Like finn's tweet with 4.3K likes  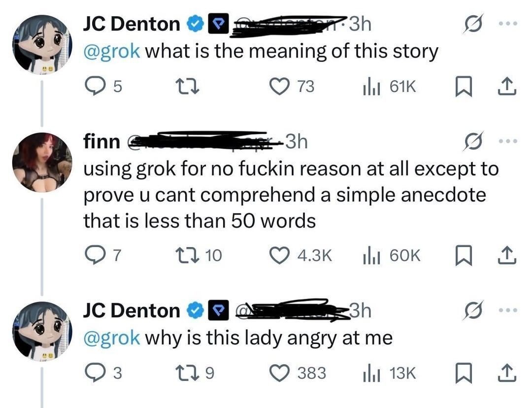pos(300,255)
